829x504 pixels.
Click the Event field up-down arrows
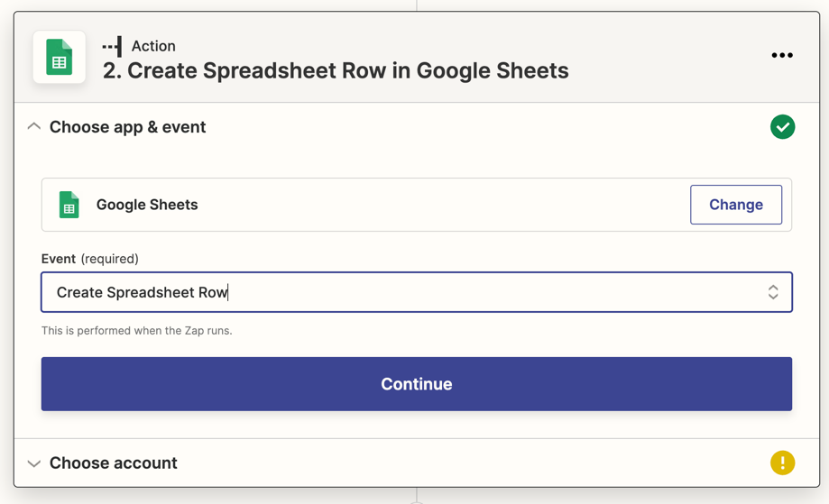click(773, 292)
